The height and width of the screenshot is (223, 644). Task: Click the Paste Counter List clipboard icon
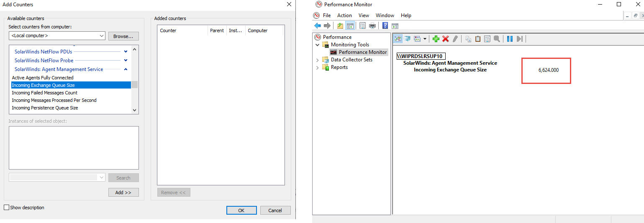478,39
